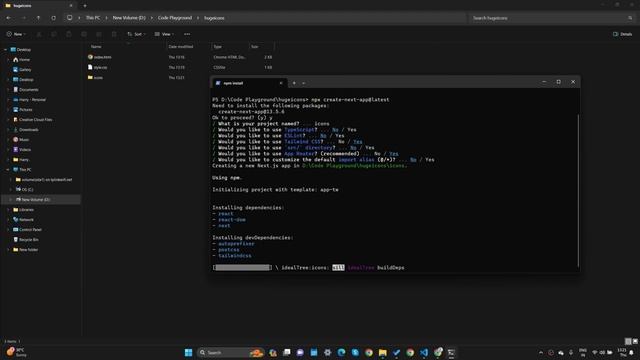Click the terminal's vertical scrollbar
640x360 pixels.
(x=578, y=191)
